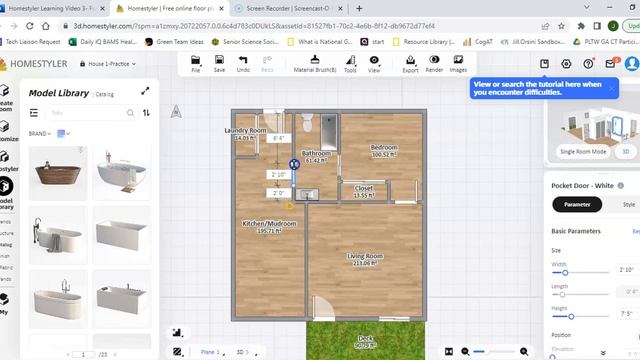Go to next page of Model Library
The height and width of the screenshot is (360, 640).
click(115, 355)
